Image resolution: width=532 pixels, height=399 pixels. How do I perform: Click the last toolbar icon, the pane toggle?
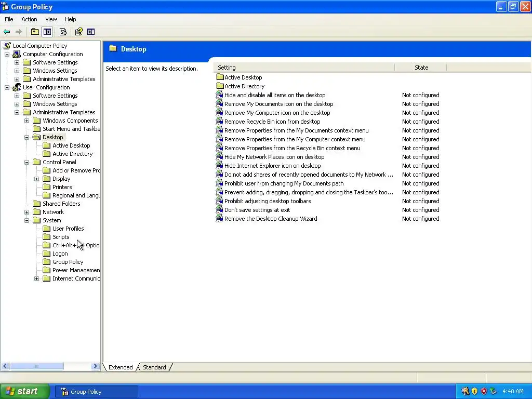pos(91,32)
